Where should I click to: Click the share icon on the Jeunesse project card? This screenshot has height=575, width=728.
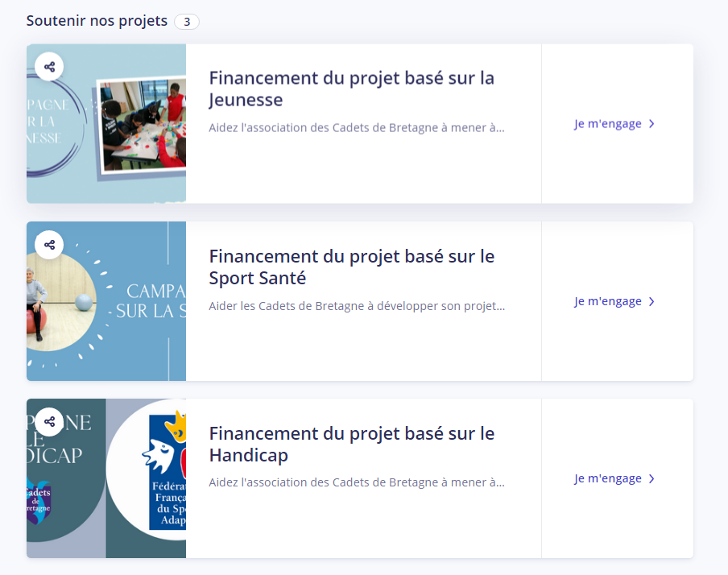coord(49,67)
